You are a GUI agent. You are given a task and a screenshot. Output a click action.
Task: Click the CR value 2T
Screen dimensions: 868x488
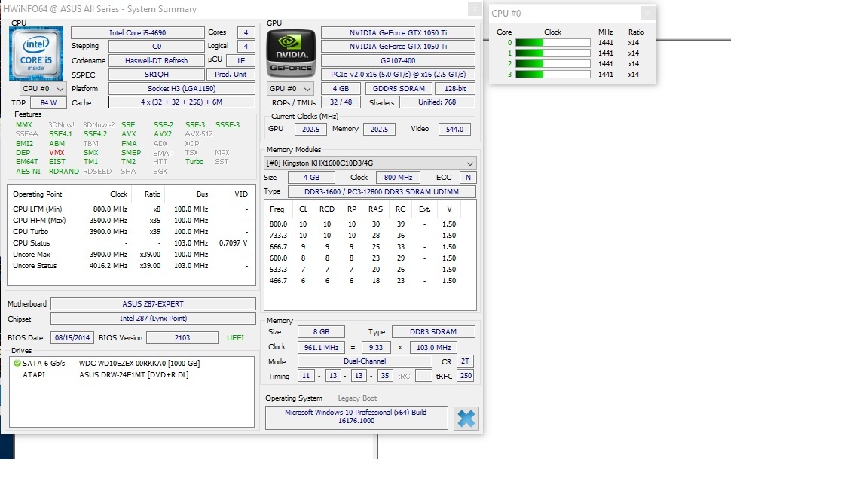pyautogui.click(x=465, y=361)
